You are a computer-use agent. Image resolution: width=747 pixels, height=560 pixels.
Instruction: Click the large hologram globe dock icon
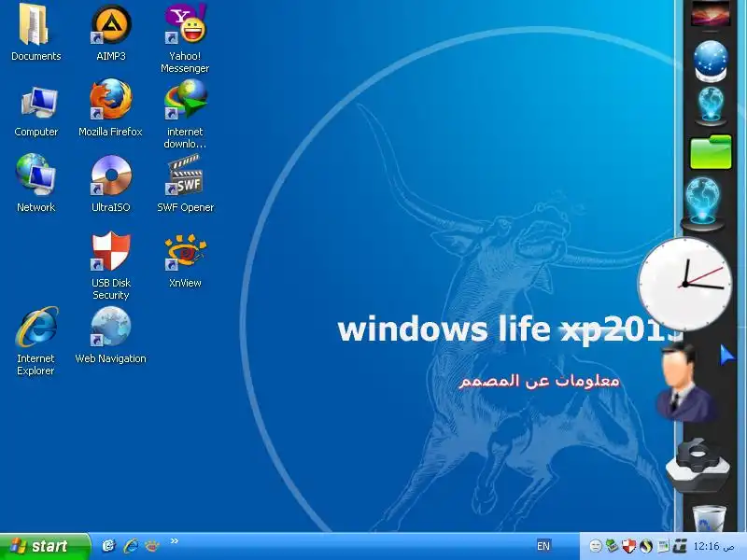702,203
